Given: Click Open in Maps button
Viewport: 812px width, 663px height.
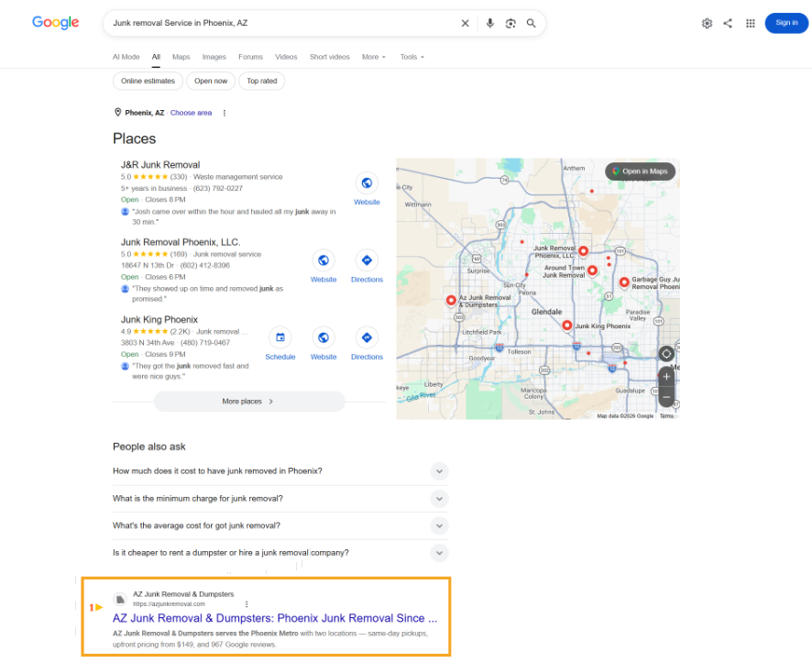Looking at the screenshot, I should point(640,171).
